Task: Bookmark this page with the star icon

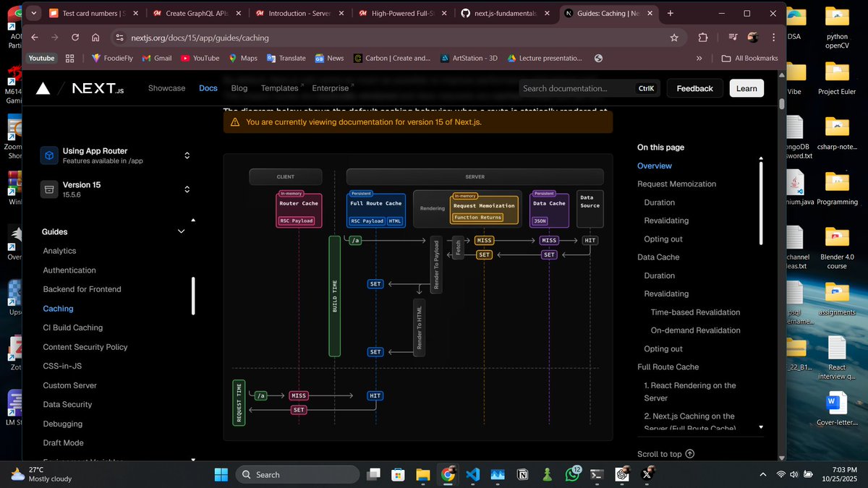Action: click(674, 38)
